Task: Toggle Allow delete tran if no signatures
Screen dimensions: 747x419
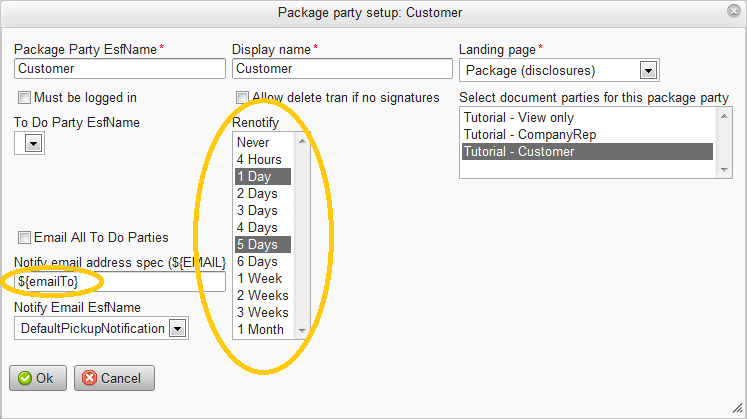Action: pos(242,98)
